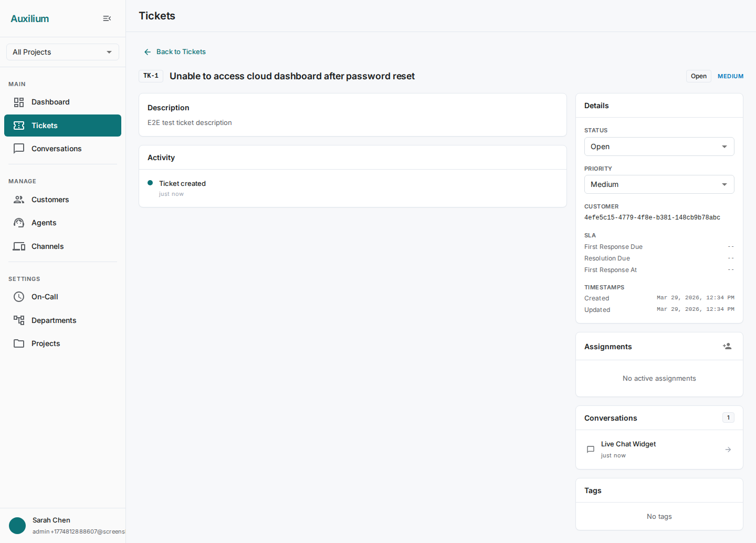Click the Conversations chat bubble icon

click(x=19, y=149)
